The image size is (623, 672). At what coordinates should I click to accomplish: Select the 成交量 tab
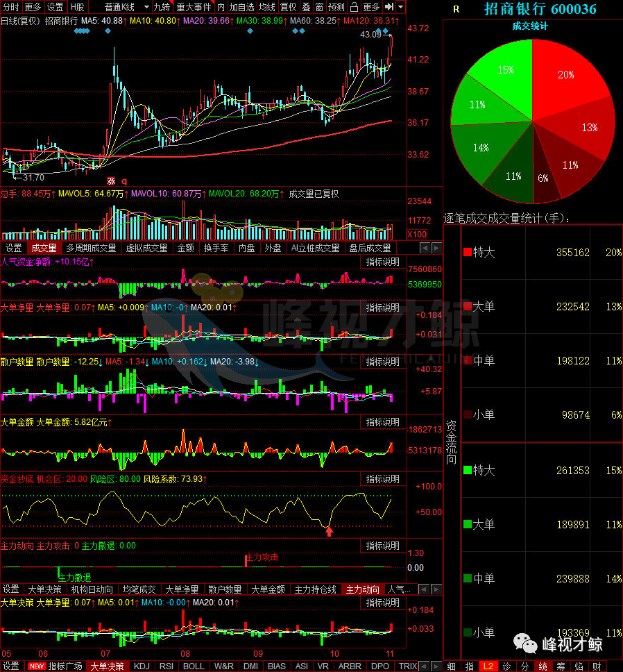[44, 248]
